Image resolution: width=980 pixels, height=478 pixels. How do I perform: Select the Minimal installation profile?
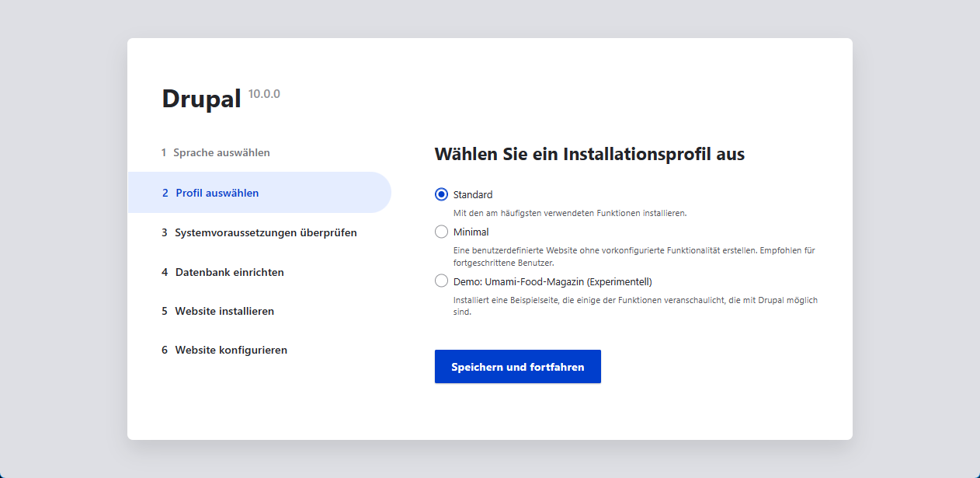tap(441, 231)
